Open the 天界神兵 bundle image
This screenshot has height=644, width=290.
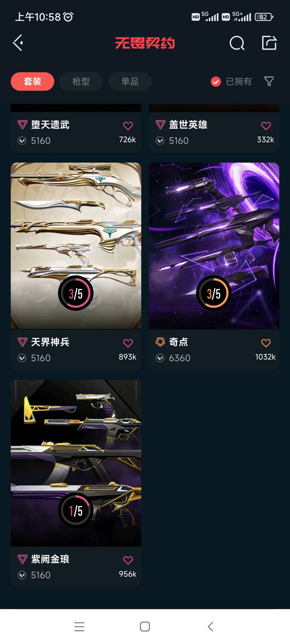[x=76, y=246]
